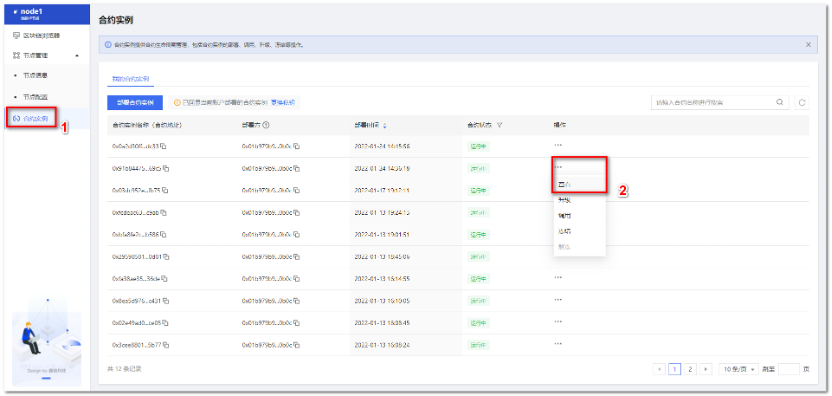Copy contract address in the 2022-01-17 row
832x396 pixels.
(x=164, y=190)
